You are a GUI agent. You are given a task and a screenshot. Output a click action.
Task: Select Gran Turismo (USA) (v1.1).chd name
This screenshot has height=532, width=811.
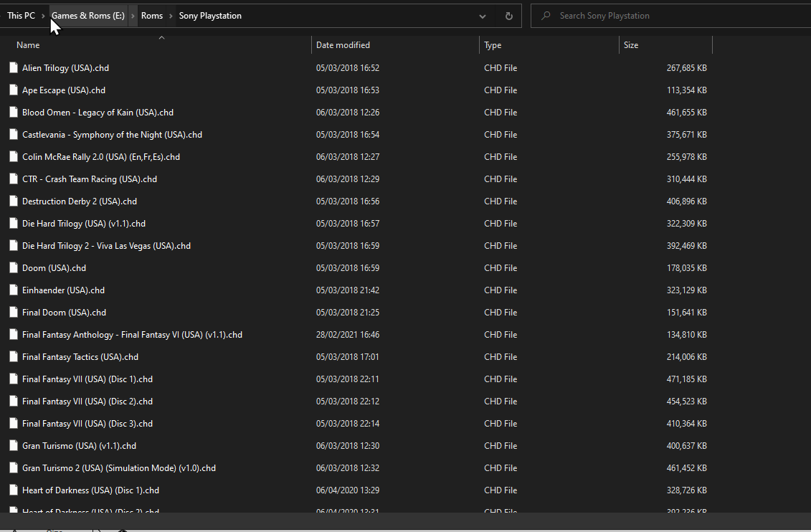pyautogui.click(x=79, y=446)
